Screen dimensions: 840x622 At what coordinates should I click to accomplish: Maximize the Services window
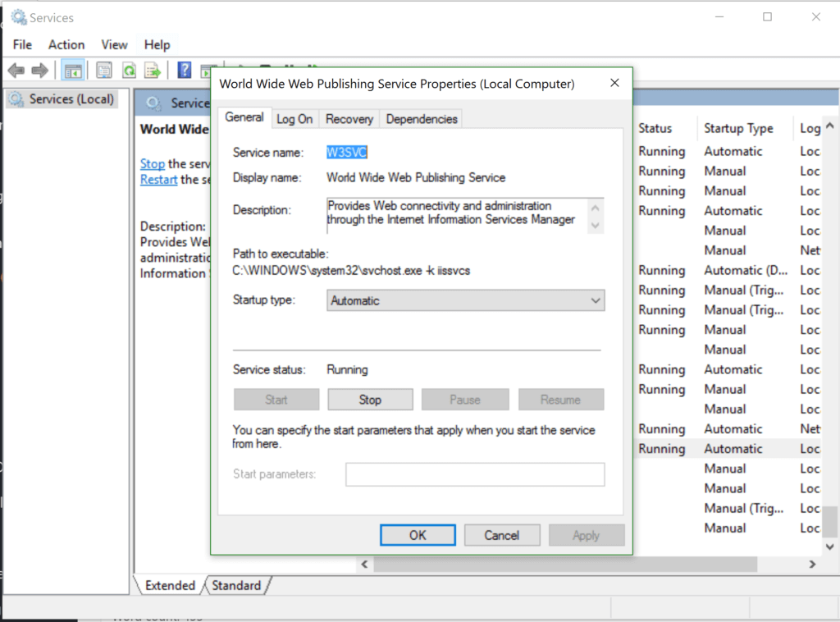(768, 17)
